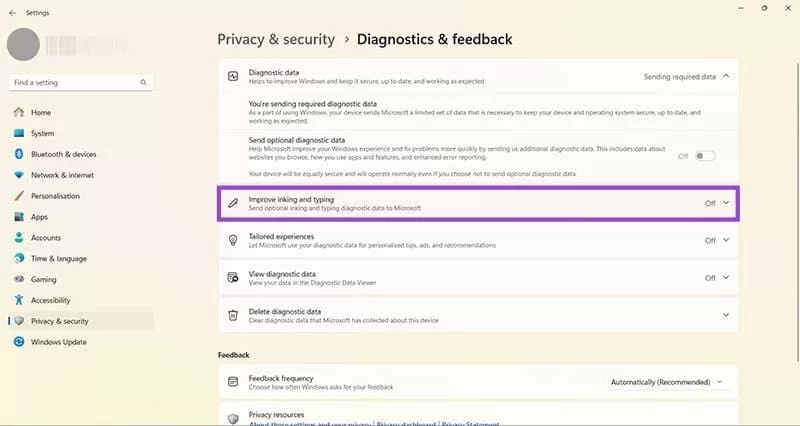
Task: Select Apps in the sidebar
Action: click(40, 217)
